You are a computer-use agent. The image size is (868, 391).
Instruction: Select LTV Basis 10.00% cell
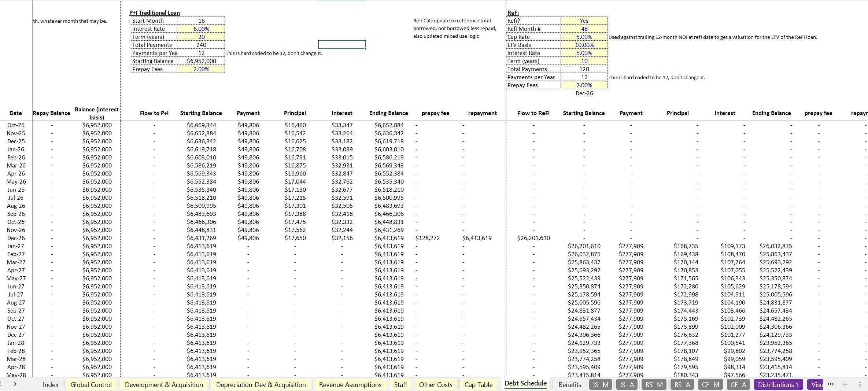point(584,45)
